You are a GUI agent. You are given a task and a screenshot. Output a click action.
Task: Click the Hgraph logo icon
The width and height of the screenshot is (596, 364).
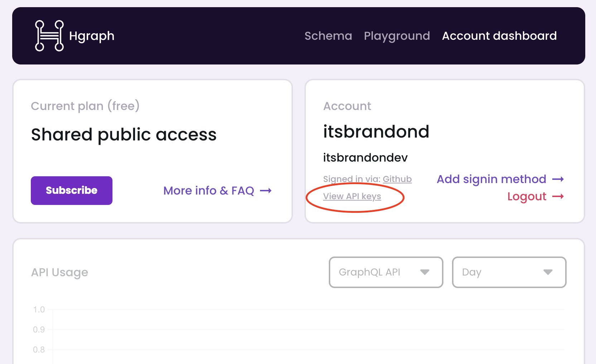pos(49,35)
